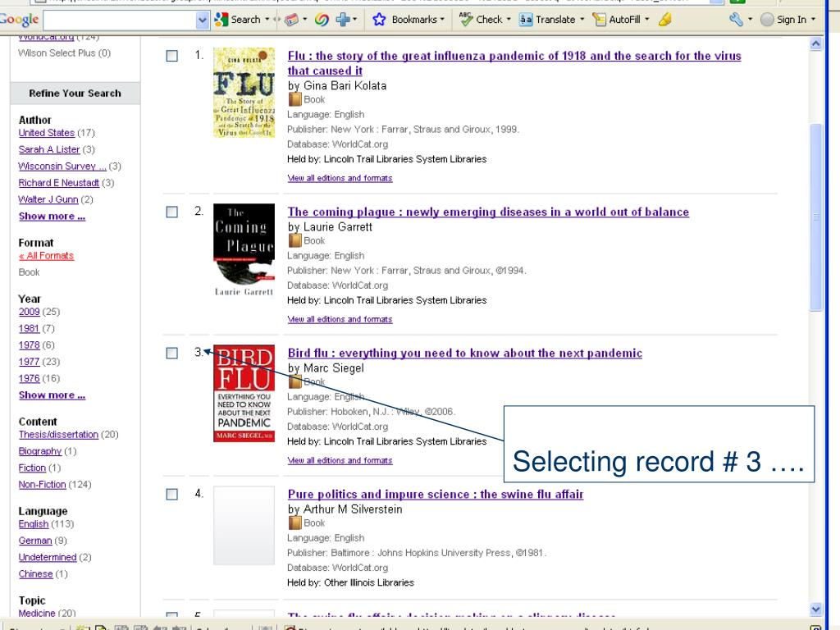Open the Bird Flu cover thumbnail
840x630 pixels.
[244, 393]
